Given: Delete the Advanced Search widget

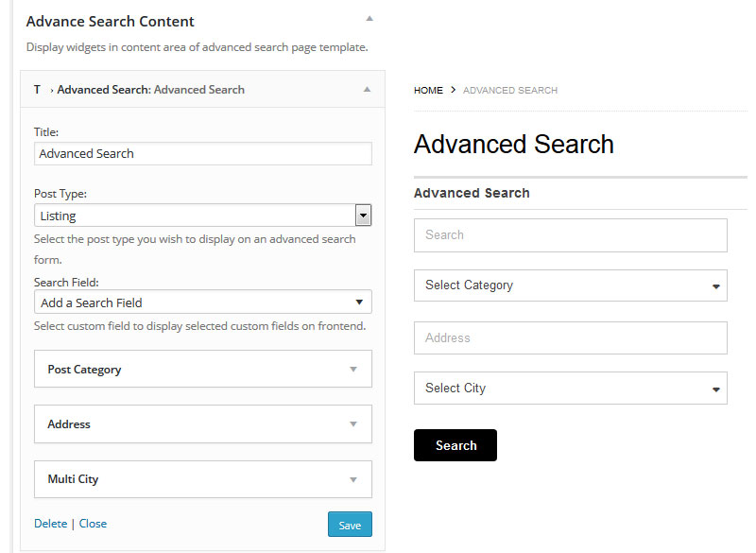Looking at the screenshot, I should pyautogui.click(x=51, y=524).
